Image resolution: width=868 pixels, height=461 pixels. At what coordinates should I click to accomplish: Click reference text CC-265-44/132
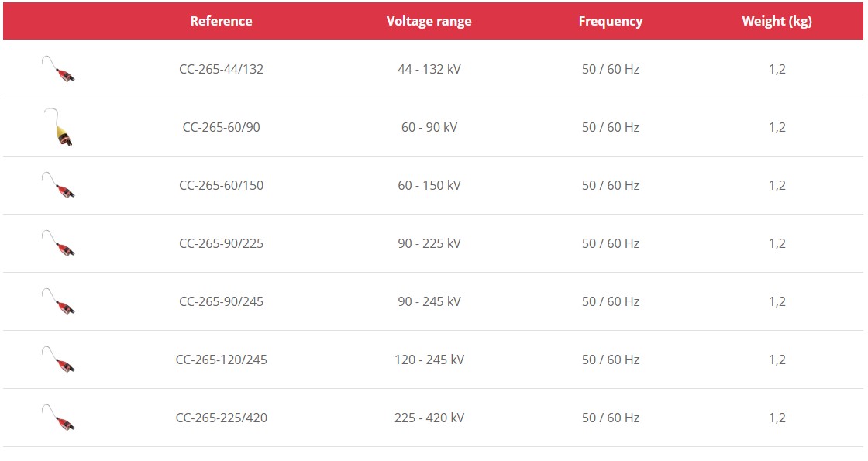point(221,69)
